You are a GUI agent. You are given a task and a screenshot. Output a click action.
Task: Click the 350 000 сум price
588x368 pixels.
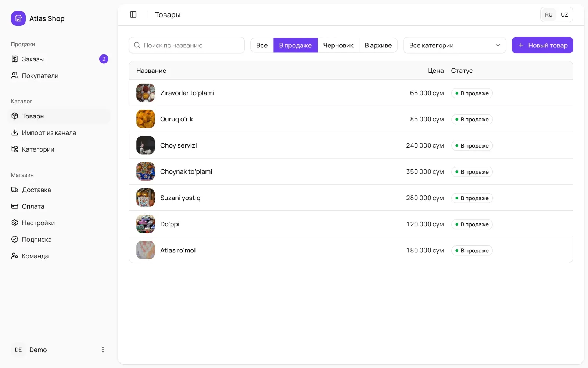425,172
